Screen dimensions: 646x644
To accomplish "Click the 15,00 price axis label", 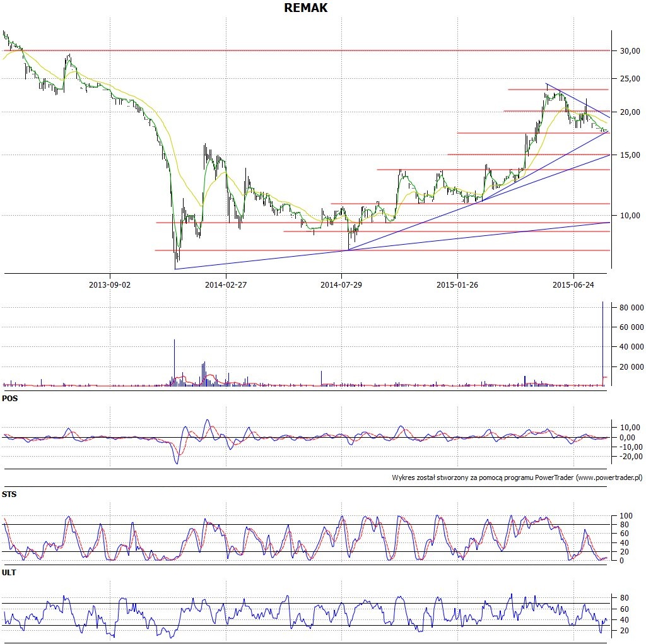I will 630,155.
